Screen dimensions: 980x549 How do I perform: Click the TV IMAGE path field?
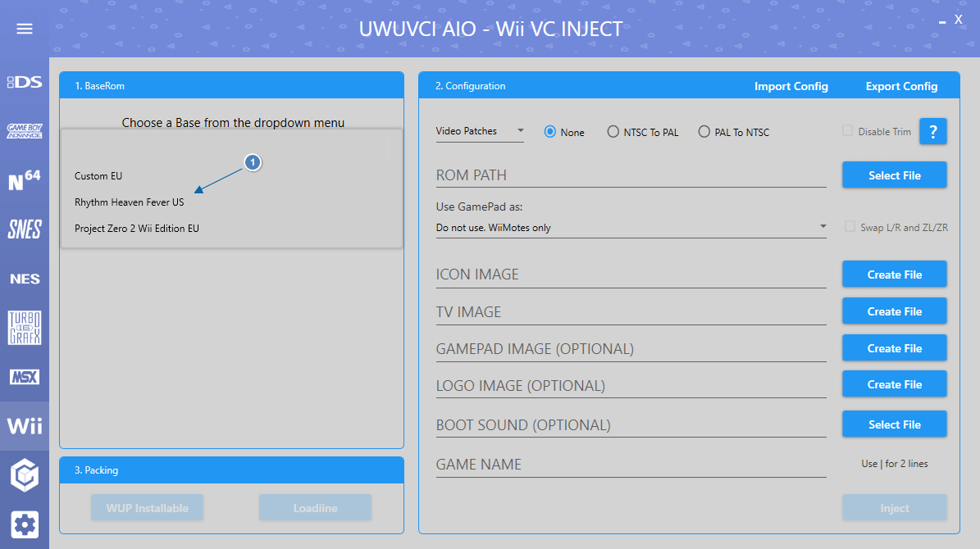[631, 312]
